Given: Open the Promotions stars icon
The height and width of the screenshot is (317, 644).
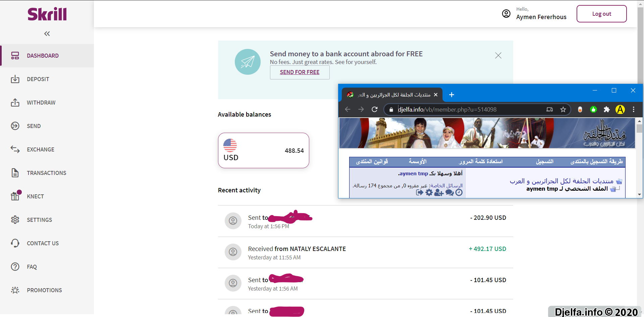Looking at the screenshot, I should 15,290.
